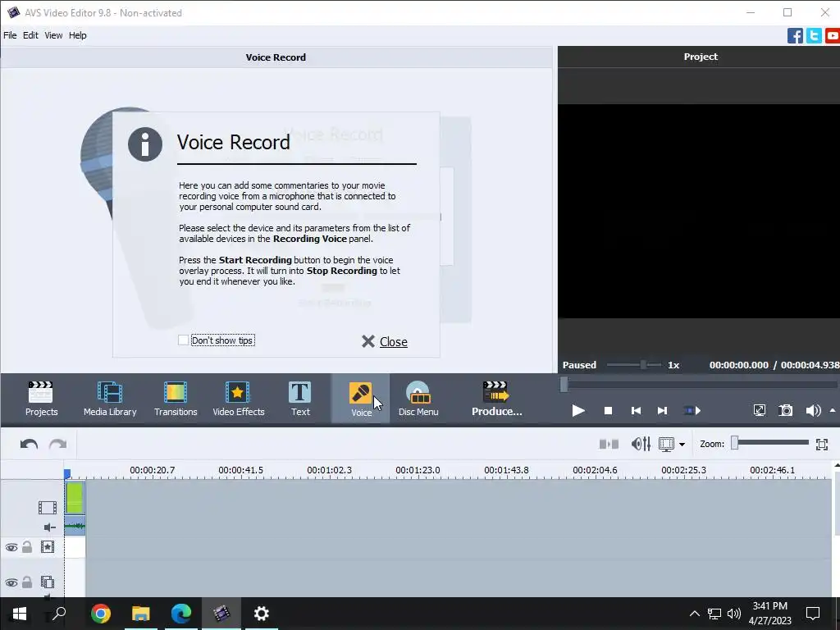840x630 pixels.
Task: Lock the video effects track
Action: [x=27, y=547]
